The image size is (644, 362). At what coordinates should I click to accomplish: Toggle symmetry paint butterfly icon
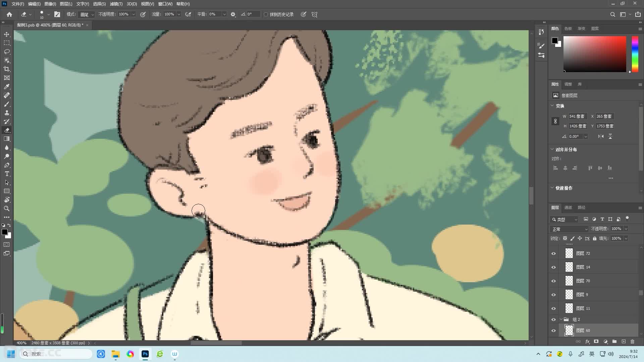pos(314,14)
